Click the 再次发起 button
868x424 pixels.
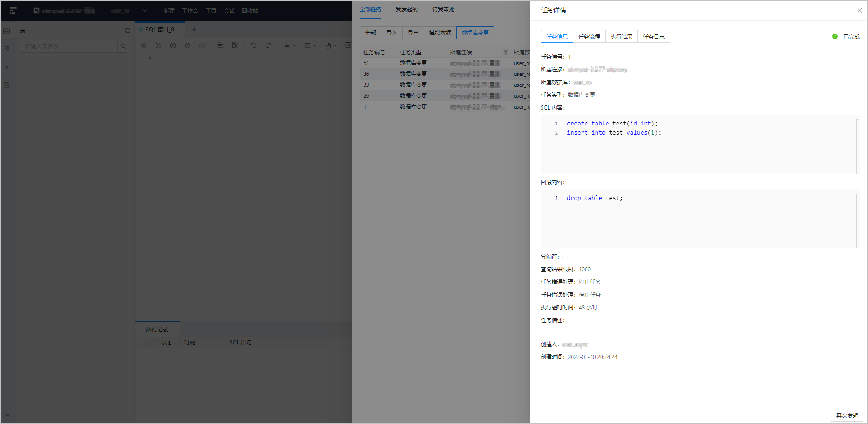(x=847, y=415)
